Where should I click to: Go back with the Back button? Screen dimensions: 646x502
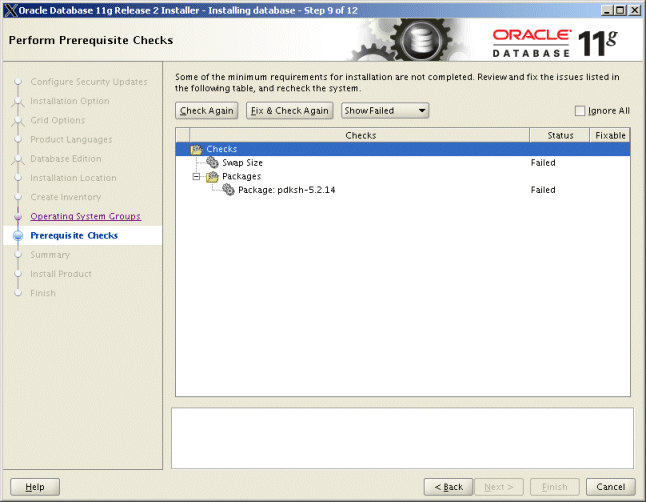[449, 487]
